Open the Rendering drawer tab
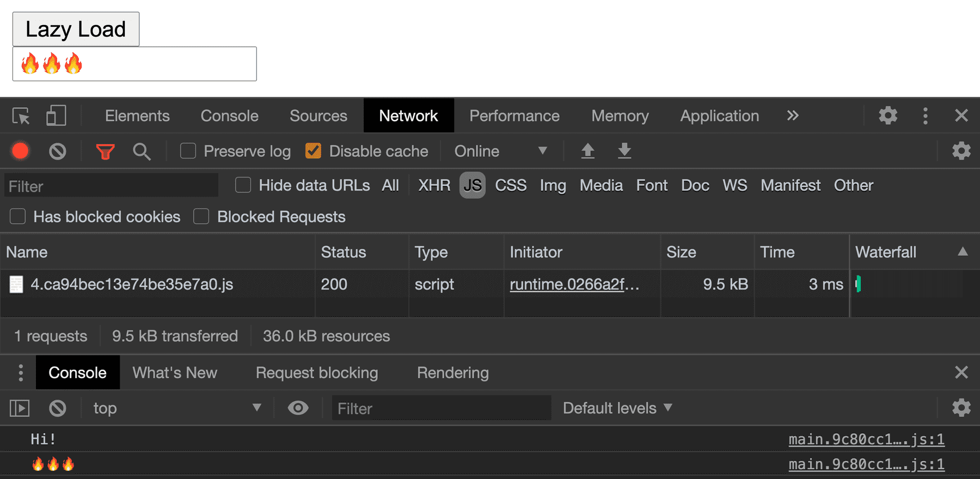The image size is (980, 479). (x=453, y=373)
